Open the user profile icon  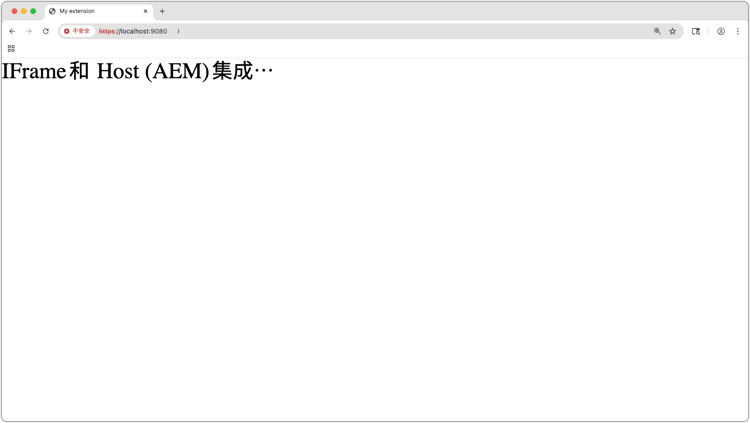coord(721,31)
